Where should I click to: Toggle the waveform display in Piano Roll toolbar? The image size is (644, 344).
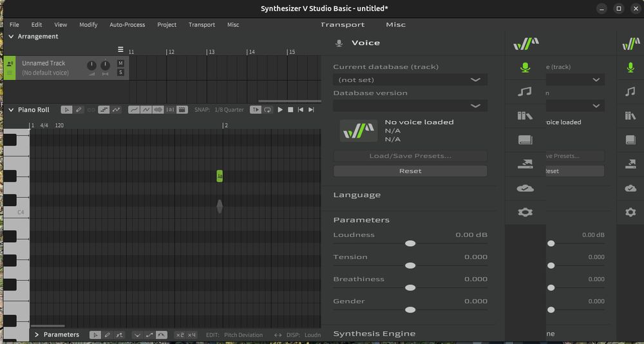click(158, 110)
